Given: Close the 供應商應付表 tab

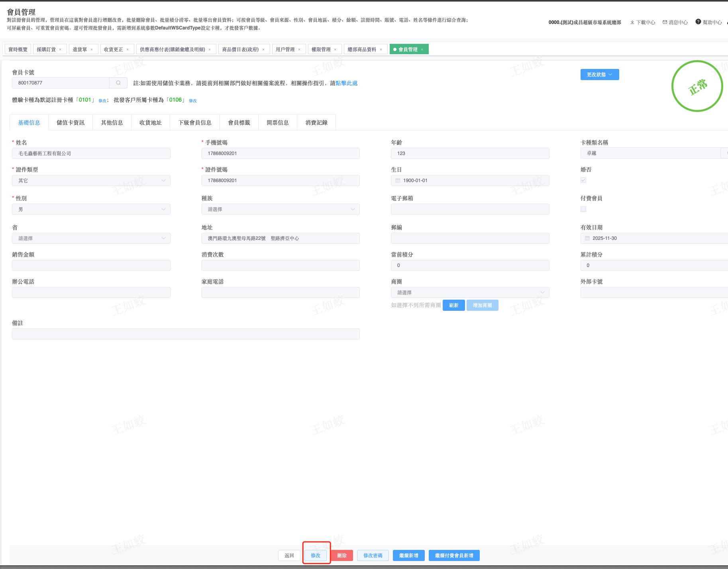Looking at the screenshot, I should pos(210,50).
